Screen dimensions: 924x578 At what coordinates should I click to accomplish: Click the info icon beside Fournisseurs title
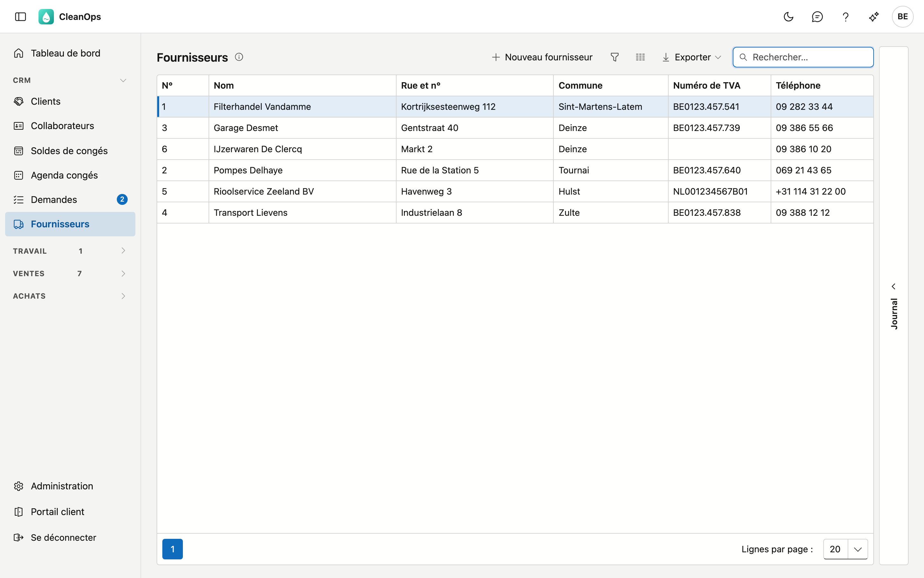tap(239, 57)
